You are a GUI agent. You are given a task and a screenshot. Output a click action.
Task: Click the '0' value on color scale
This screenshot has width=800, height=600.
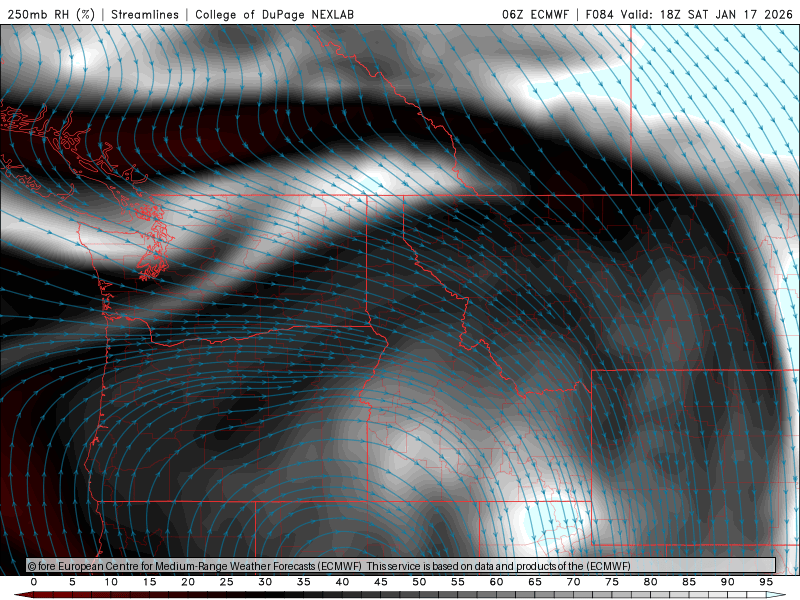coord(34,582)
